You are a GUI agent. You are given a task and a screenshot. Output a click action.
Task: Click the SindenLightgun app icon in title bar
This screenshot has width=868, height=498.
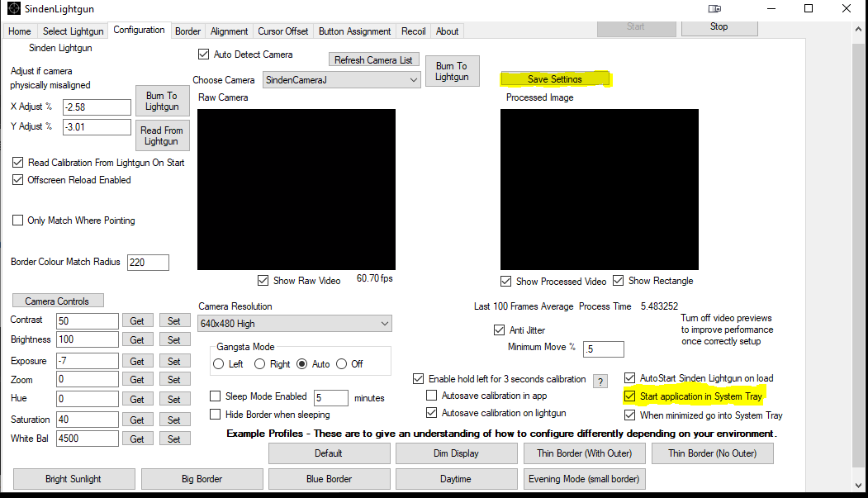click(14, 8)
